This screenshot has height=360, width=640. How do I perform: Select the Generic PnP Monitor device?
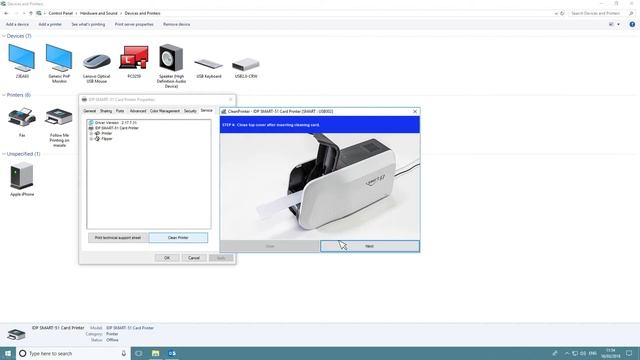[x=59, y=58]
